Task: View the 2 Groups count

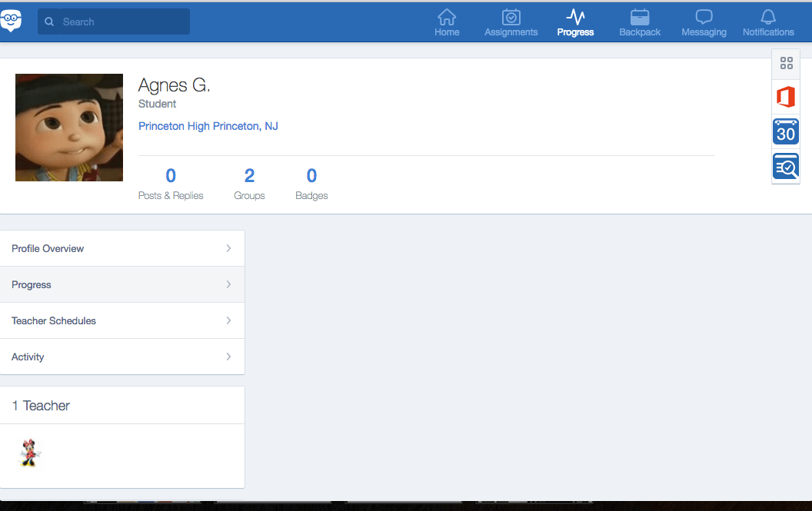Action: coord(249,184)
